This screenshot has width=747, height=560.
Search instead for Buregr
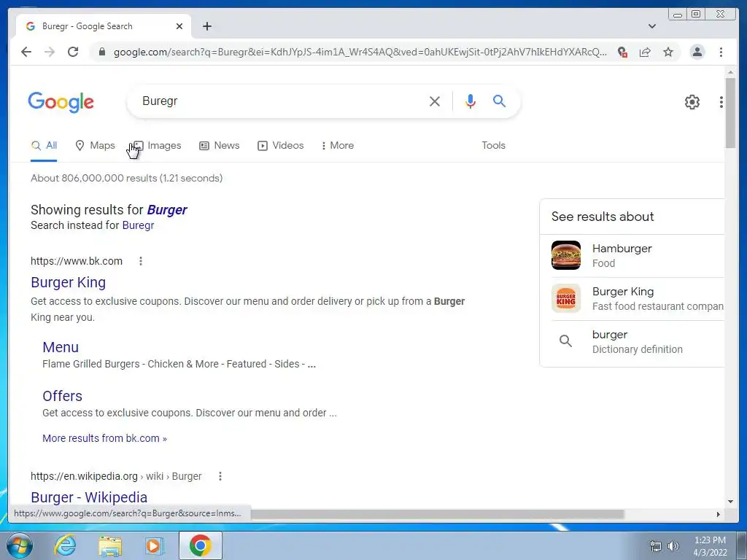pos(138,225)
